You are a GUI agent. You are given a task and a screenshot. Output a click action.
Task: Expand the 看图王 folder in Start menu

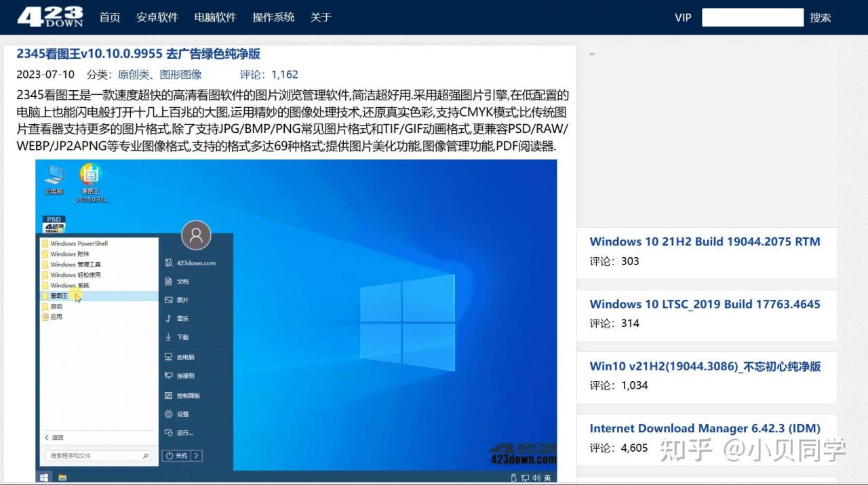coord(100,296)
